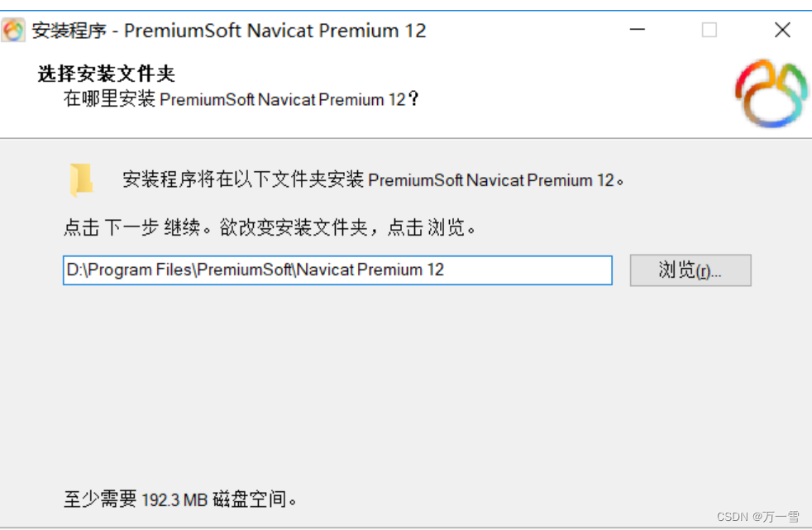The width and height of the screenshot is (812, 530).
Task: Focus the installation folder path field
Action: 337,270
